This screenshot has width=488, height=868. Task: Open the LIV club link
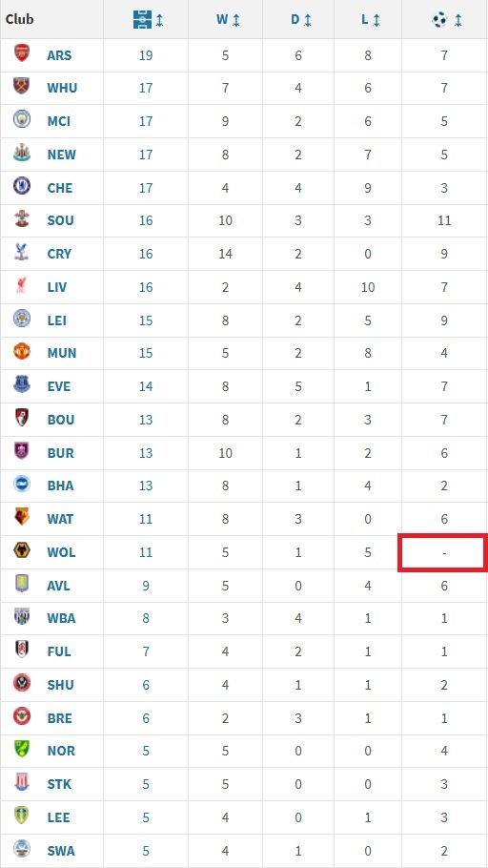[x=57, y=287]
